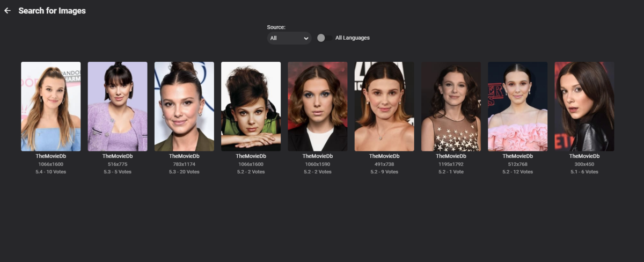Pick the 300x450 image thumbnail

[x=584, y=106]
